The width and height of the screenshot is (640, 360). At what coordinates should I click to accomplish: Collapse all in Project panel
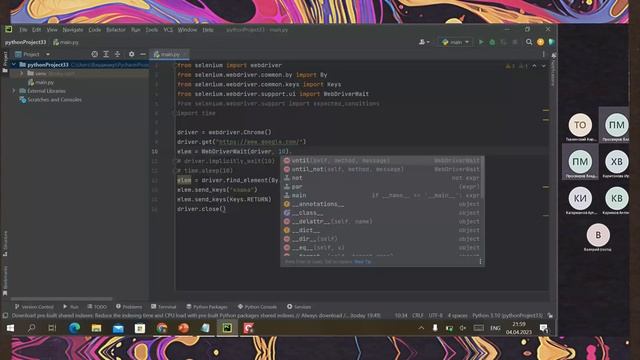(118, 54)
